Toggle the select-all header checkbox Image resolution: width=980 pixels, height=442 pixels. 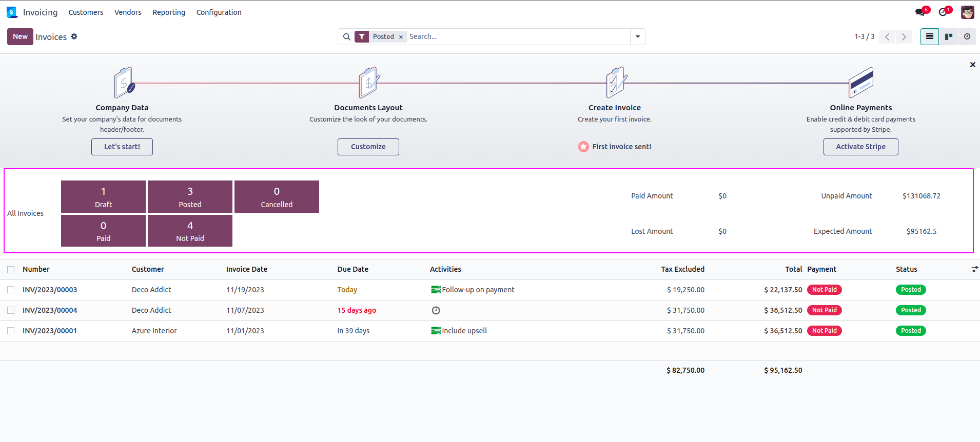point(11,270)
